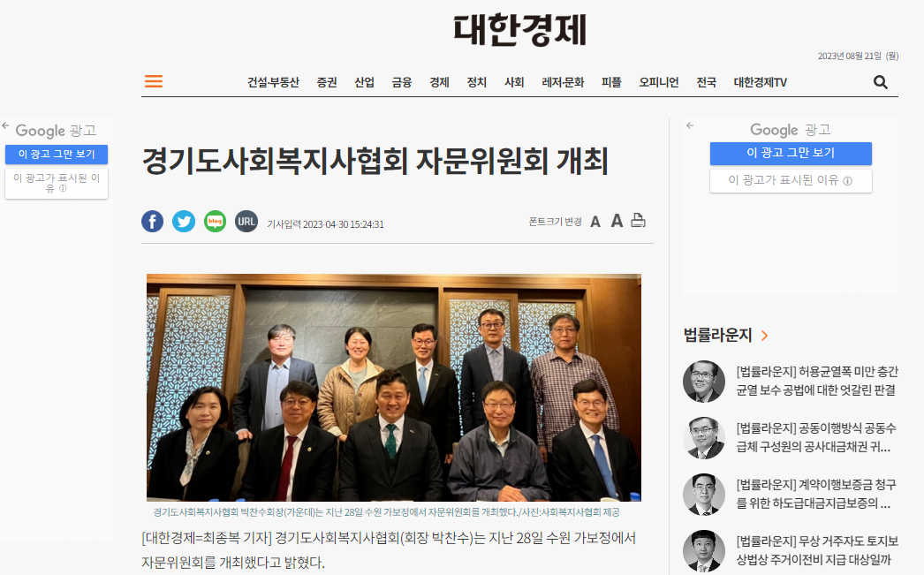The width and height of the screenshot is (924, 575).
Task: Go back using left ad arrow
Action: click(x=5, y=125)
